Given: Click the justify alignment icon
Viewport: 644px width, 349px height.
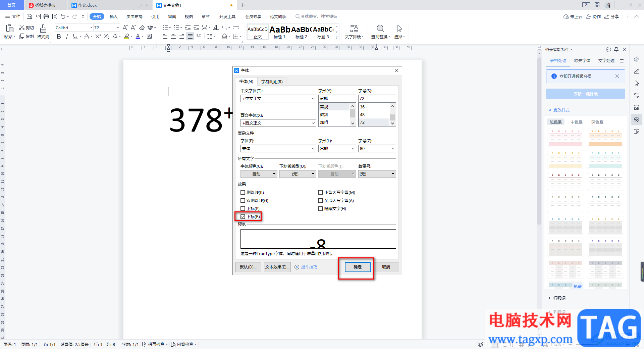Looking at the screenshot, I should pyautogui.click(x=190, y=36).
